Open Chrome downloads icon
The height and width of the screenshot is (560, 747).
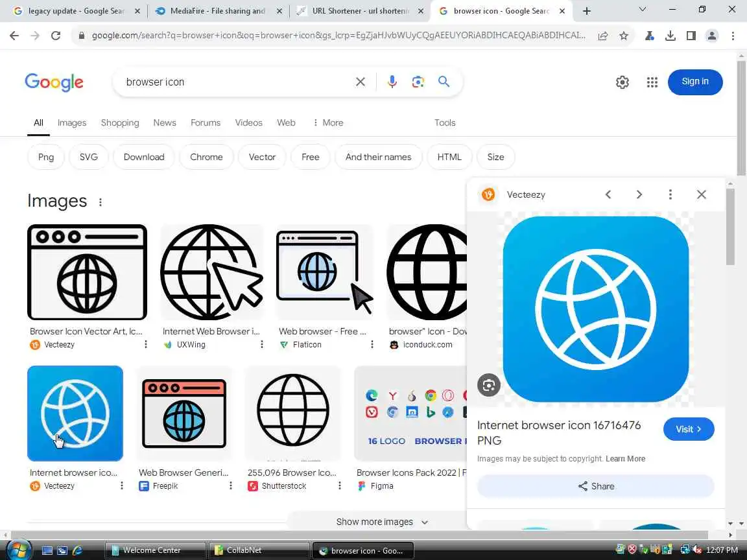pyautogui.click(x=670, y=36)
